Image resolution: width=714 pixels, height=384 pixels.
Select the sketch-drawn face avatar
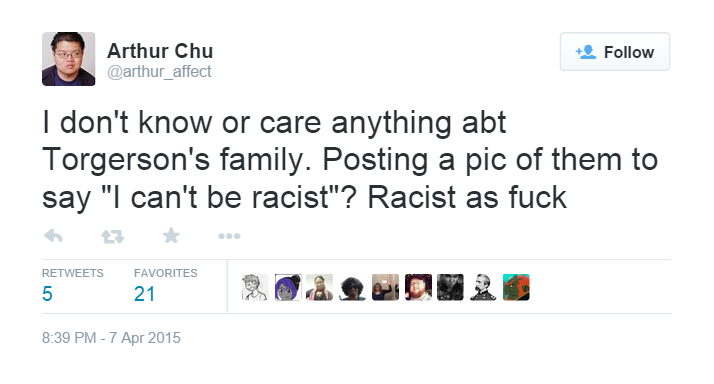pyautogui.click(x=255, y=287)
